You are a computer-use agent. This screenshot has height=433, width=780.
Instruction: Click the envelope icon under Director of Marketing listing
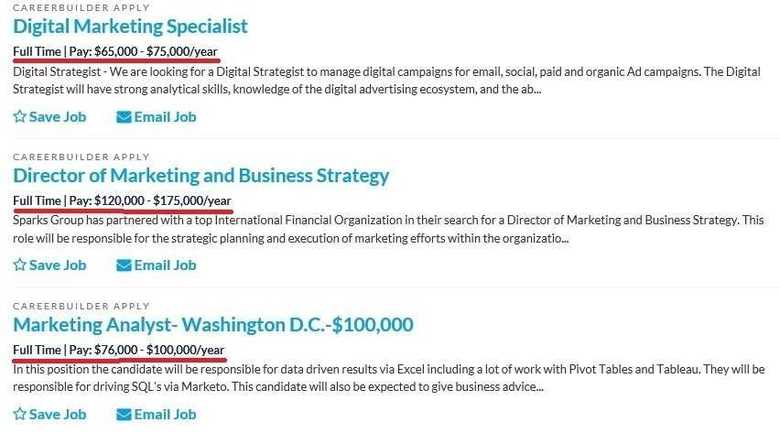click(123, 265)
